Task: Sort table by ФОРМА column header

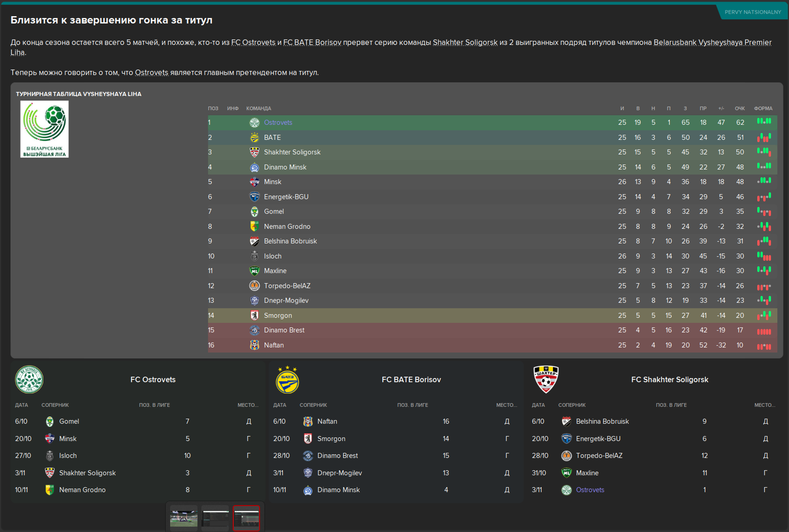Action: point(763,109)
